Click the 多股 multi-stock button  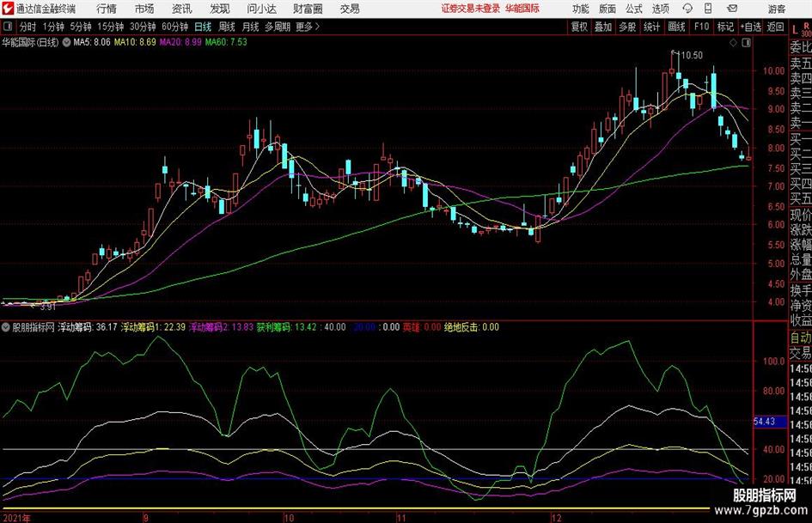[627, 27]
